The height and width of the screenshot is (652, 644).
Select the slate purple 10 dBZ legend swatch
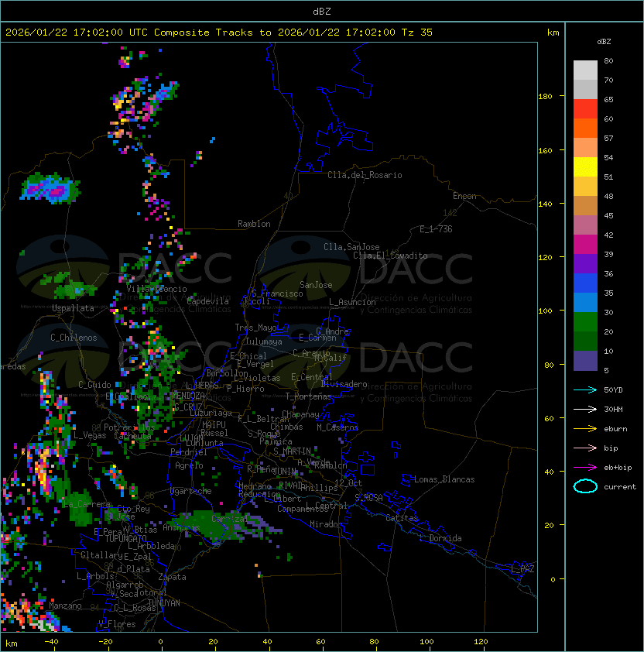tap(585, 361)
